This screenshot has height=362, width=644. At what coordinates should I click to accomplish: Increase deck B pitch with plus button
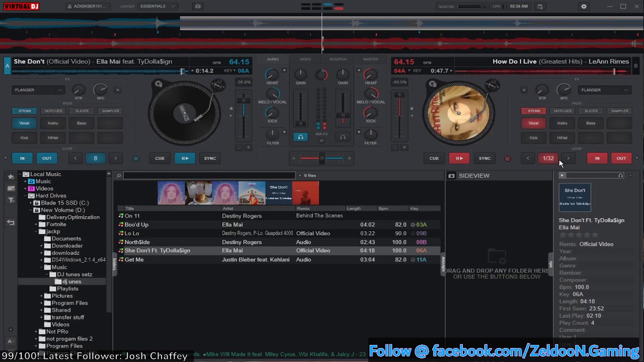pyautogui.click(x=404, y=147)
